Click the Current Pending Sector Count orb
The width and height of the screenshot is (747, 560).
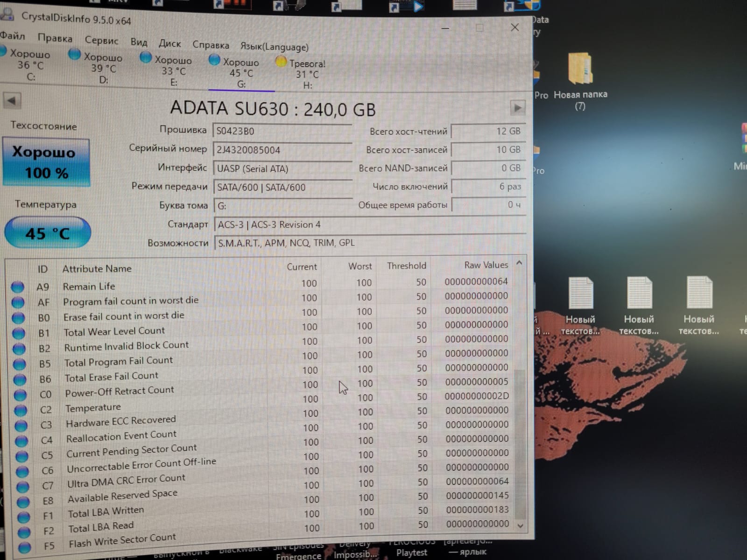pyautogui.click(x=22, y=456)
